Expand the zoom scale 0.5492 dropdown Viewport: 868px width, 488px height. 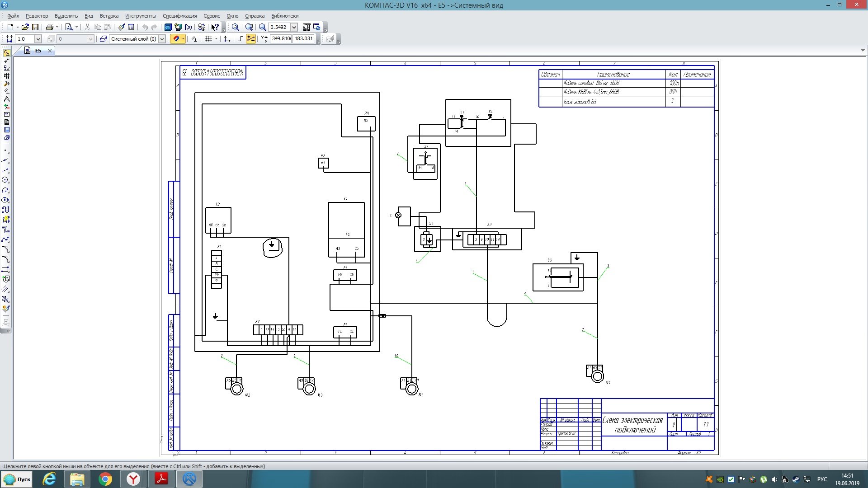[x=294, y=27]
